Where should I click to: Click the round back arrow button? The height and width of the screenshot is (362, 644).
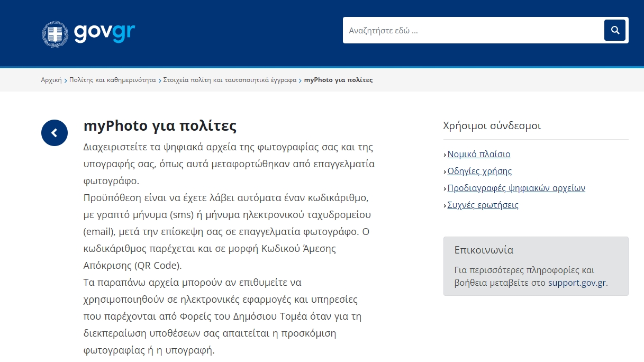click(x=55, y=133)
